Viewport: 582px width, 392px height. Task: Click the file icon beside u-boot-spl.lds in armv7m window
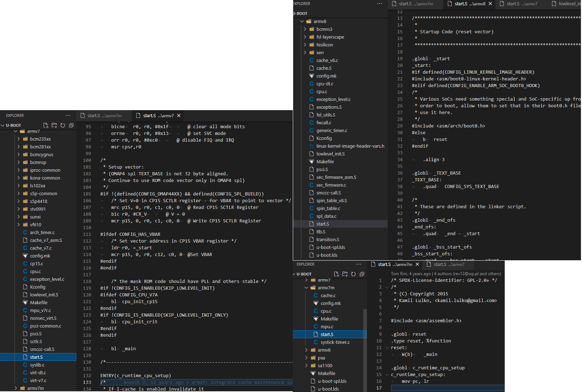[x=313, y=381]
